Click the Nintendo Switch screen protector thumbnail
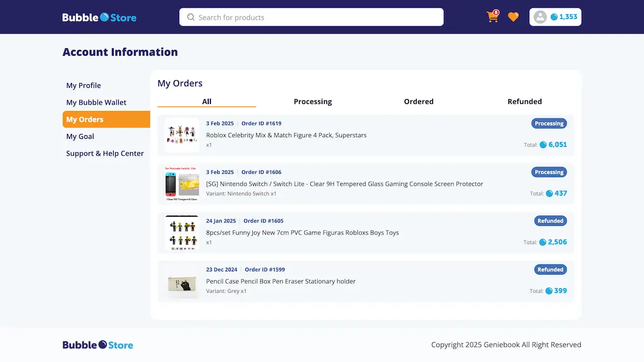The height and width of the screenshot is (362, 644). (181, 184)
